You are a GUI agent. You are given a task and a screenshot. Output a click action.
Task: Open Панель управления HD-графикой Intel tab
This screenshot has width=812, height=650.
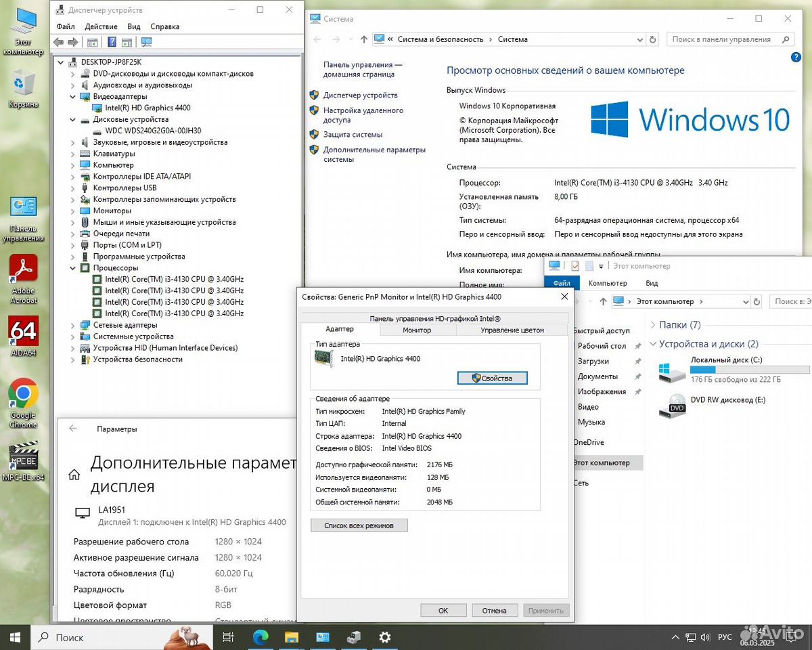435,318
